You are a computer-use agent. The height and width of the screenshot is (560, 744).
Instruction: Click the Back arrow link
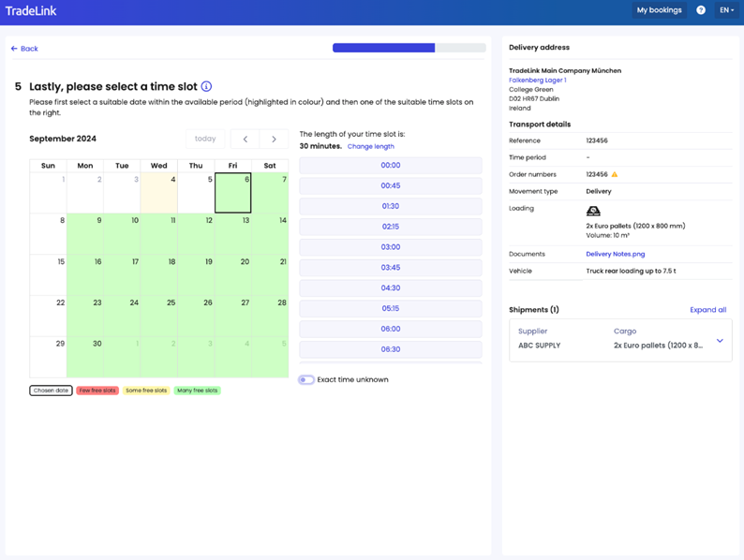[x=24, y=49]
